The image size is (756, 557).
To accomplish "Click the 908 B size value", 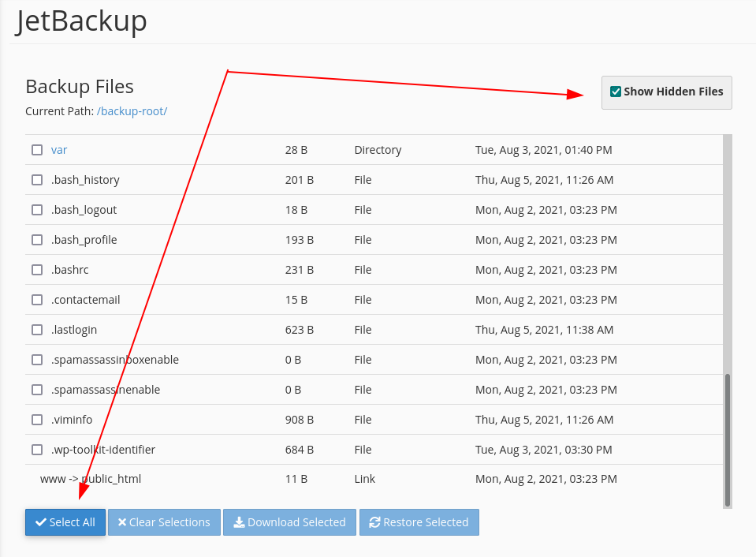I will coord(300,420).
